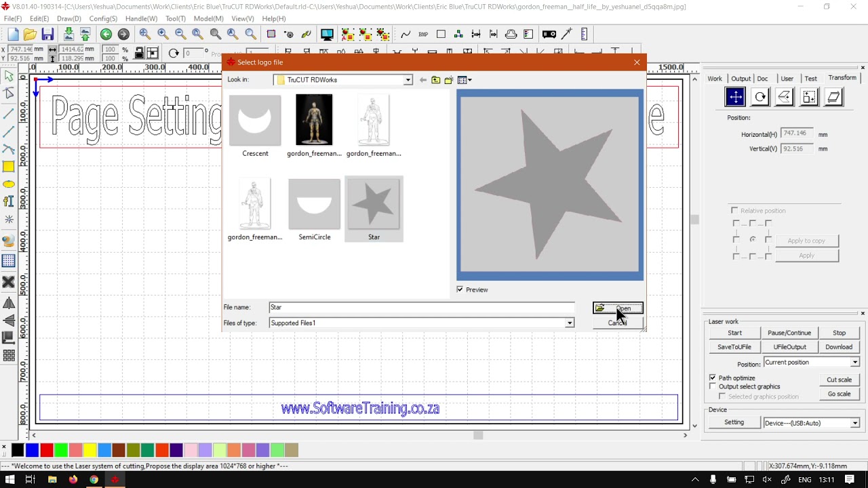Open the Position dropdown in Laser work

click(x=855, y=363)
